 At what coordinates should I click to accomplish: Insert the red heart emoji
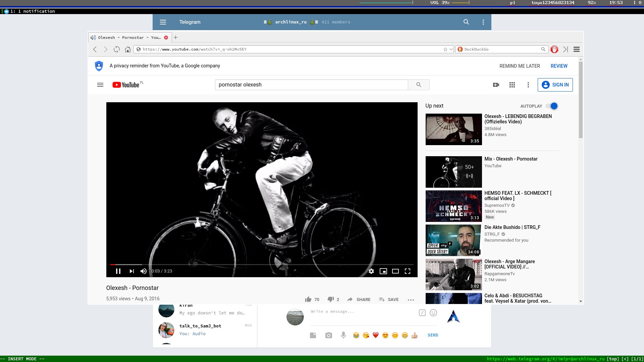[376, 335]
